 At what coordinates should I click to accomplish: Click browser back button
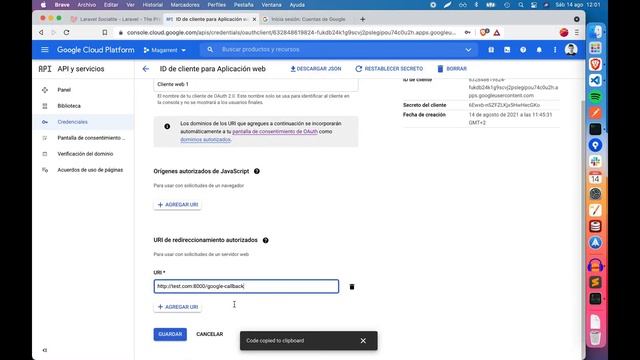pos(41,32)
